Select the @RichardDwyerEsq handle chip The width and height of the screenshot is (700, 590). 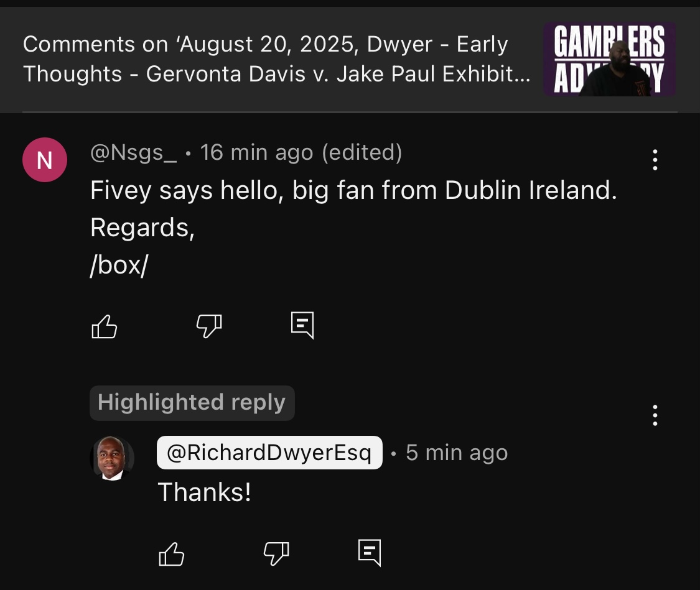(x=269, y=453)
